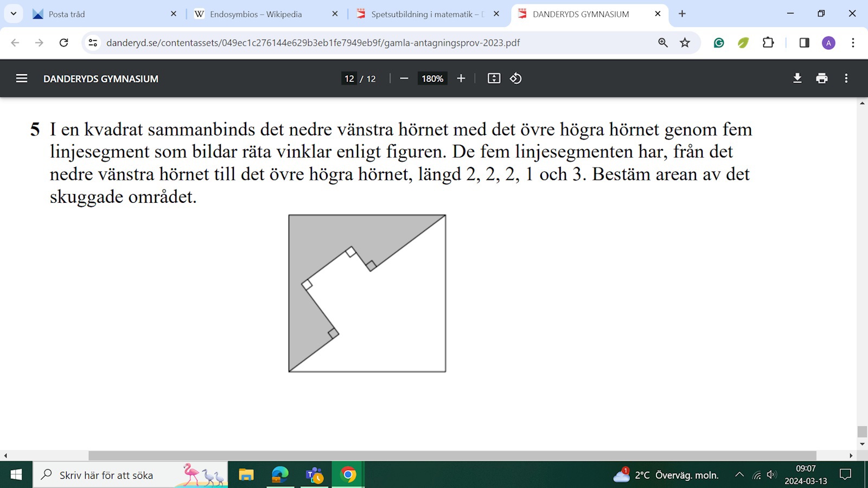Open File Explorer from the taskbar
The height and width of the screenshot is (488, 868).
coord(246,475)
